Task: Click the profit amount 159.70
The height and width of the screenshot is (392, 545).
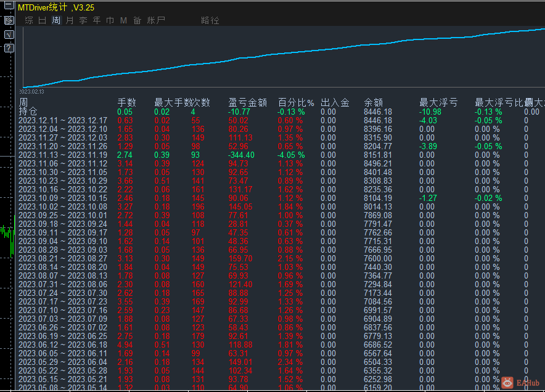Action: click(240, 258)
